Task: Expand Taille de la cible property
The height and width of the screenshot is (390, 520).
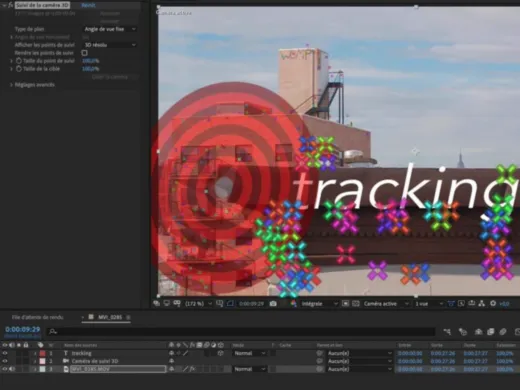Action: 11,69
